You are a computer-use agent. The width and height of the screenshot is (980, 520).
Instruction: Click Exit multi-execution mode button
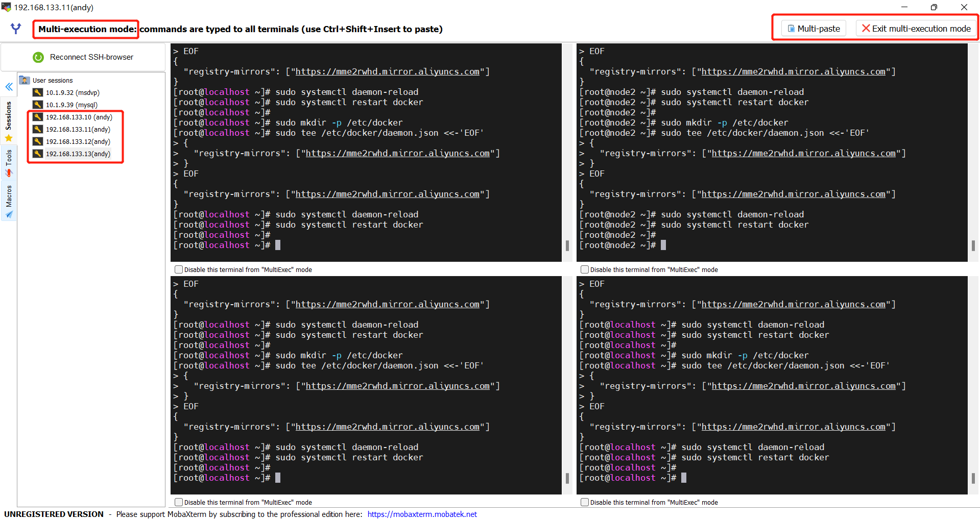point(916,29)
